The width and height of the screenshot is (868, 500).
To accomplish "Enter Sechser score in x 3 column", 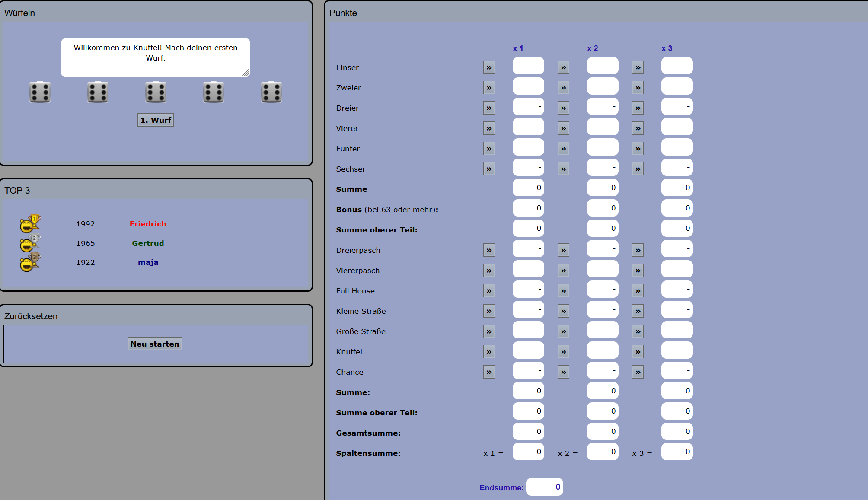I will pos(638,169).
